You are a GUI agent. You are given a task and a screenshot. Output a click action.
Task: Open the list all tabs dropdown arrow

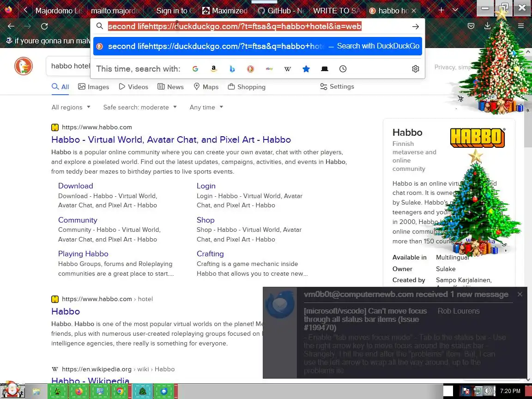pos(455,11)
